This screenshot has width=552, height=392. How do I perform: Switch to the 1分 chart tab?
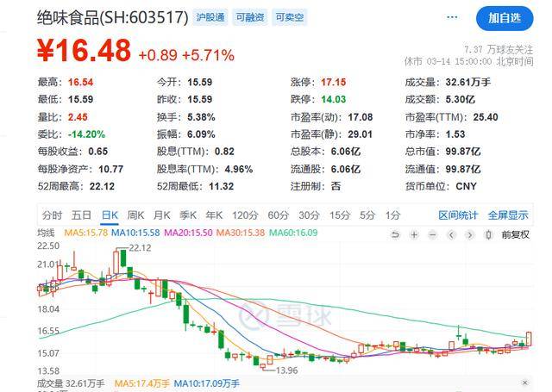392,215
